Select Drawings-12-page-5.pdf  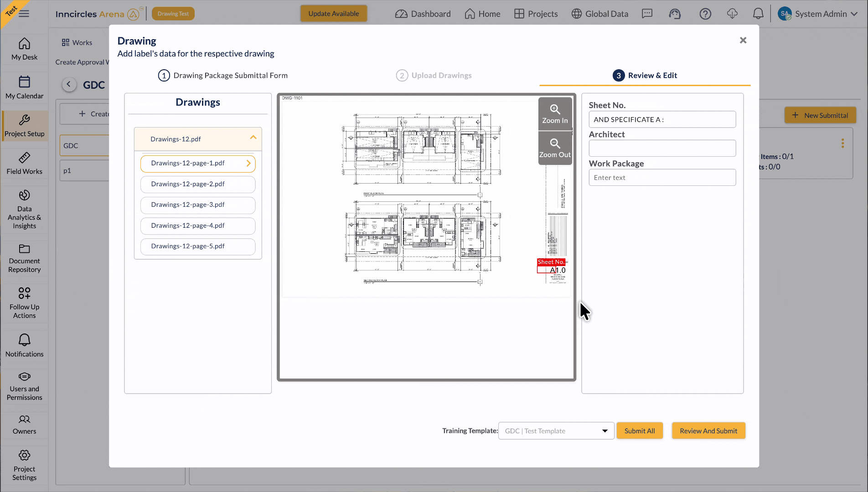click(198, 246)
